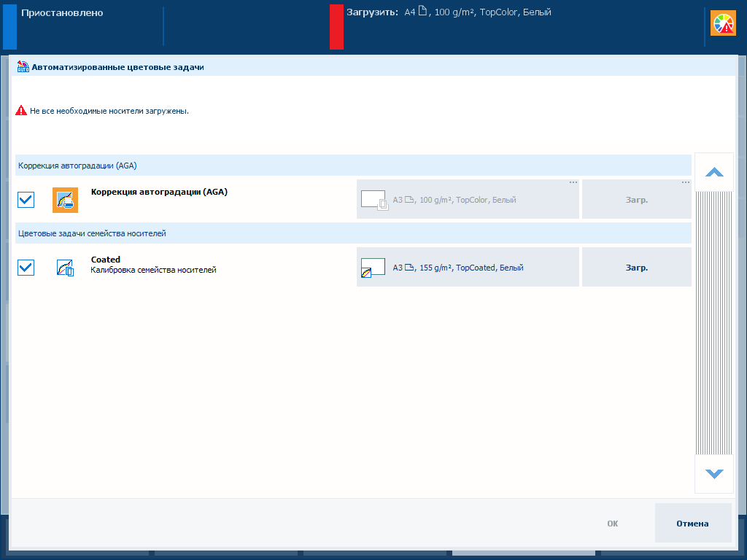Click the Автоматизированные цветовые задачи title
This screenshot has height=560, width=747.
point(117,67)
